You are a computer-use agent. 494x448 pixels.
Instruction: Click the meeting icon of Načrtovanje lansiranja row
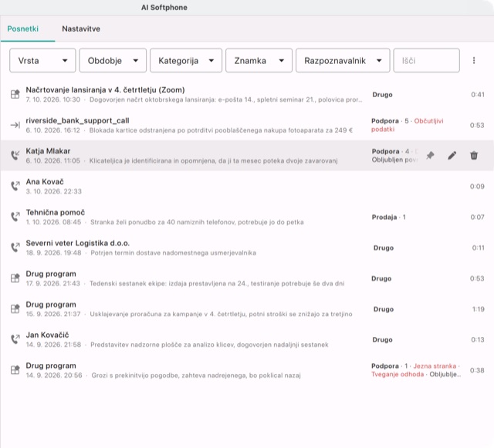(x=15, y=94)
